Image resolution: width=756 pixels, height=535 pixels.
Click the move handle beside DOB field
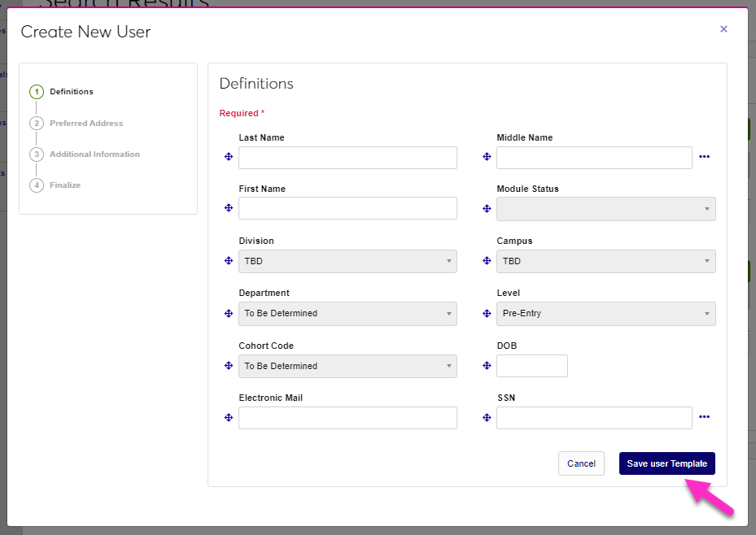(487, 366)
